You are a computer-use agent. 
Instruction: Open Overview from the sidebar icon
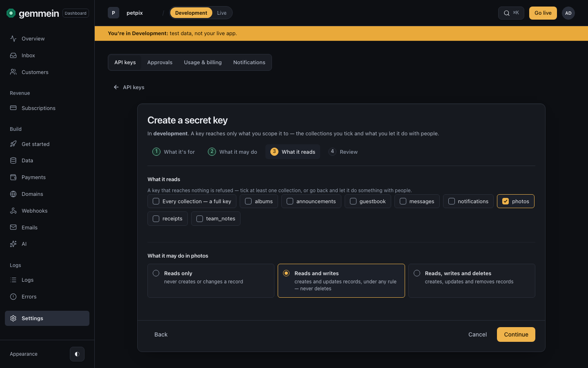point(13,38)
